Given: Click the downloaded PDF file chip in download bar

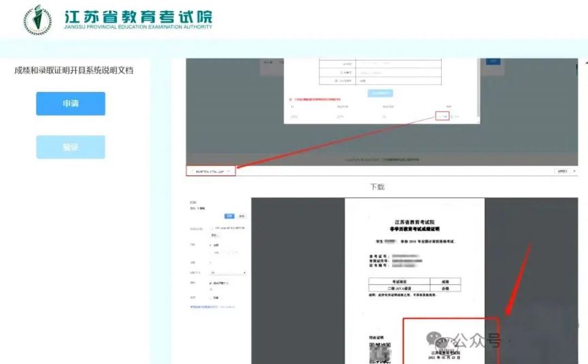Looking at the screenshot, I should pyautogui.click(x=211, y=171).
